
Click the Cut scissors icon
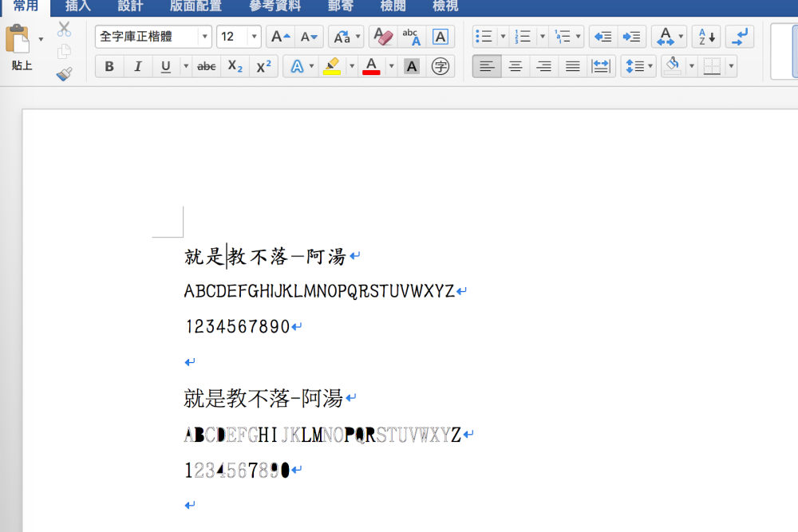point(64,29)
